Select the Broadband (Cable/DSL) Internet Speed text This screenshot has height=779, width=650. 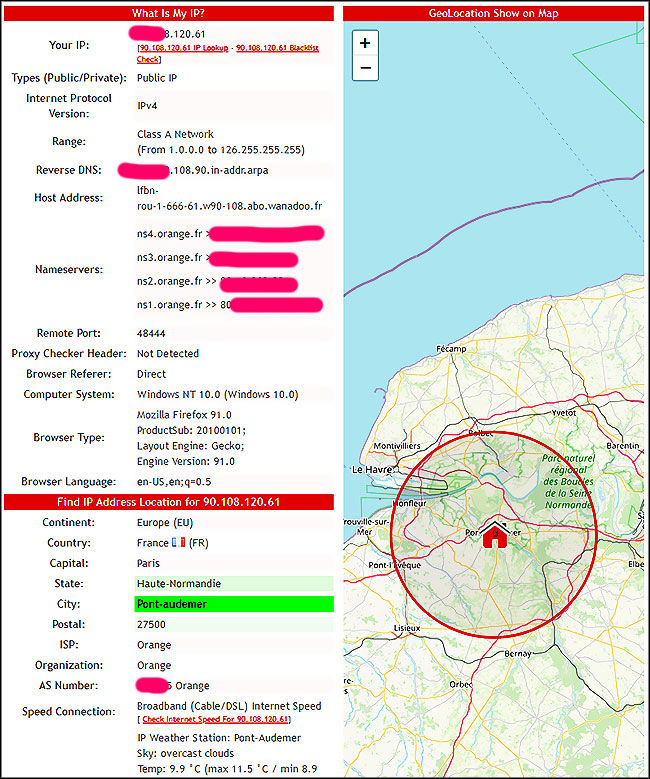tap(229, 706)
